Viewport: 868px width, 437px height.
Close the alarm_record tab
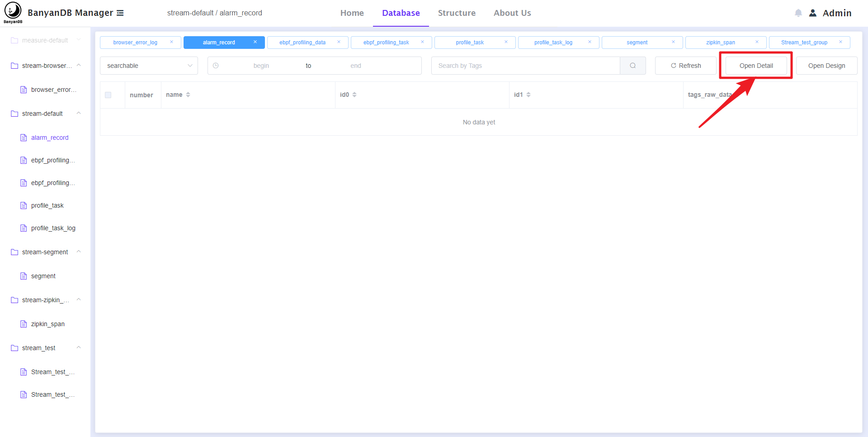(x=255, y=42)
